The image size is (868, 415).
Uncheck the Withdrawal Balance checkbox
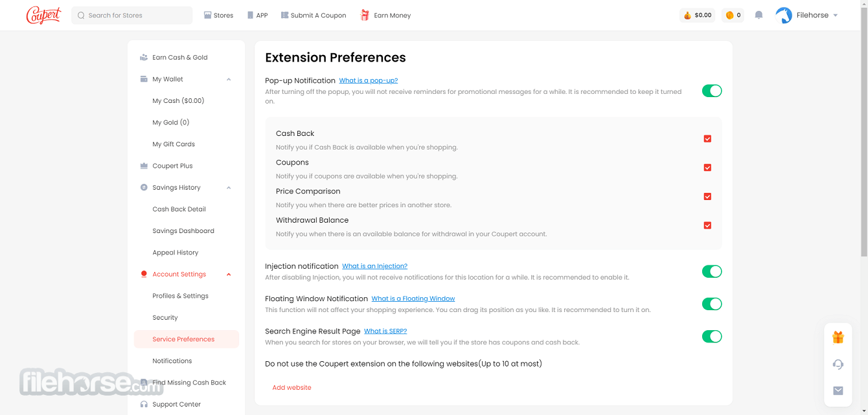pyautogui.click(x=707, y=225)
